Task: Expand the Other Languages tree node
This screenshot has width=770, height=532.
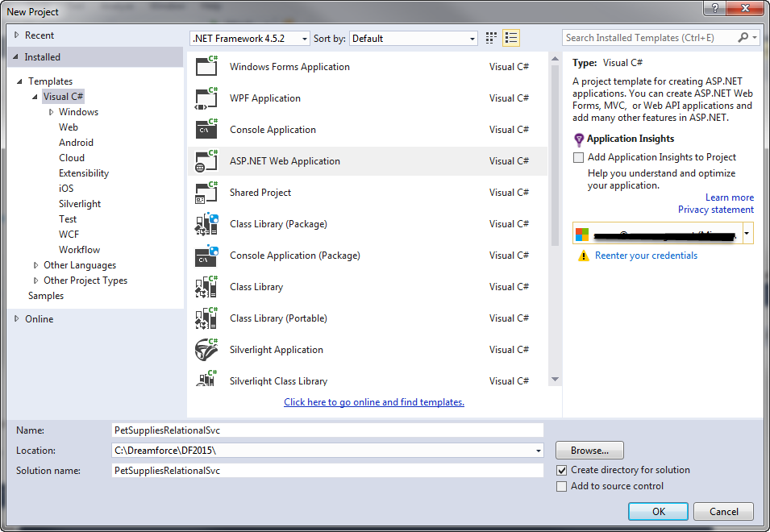Action: 36,265
